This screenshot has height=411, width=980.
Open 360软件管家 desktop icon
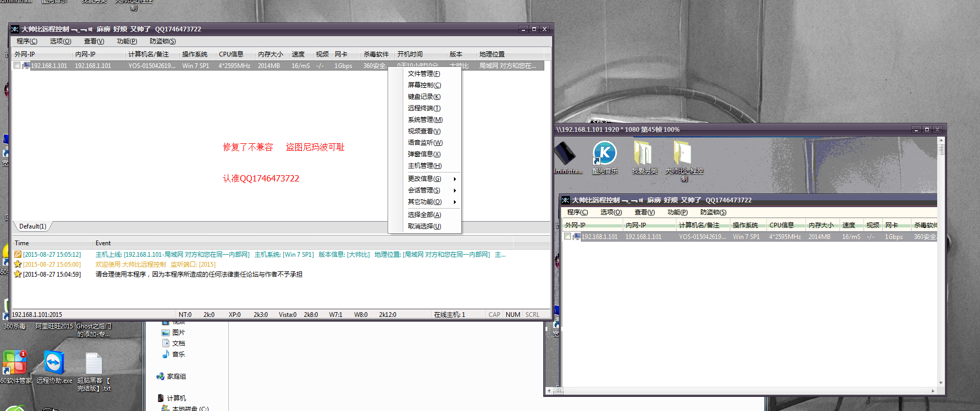(x=15, y=367)
